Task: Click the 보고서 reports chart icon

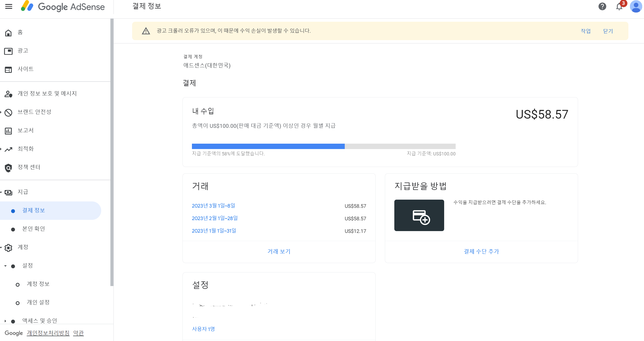Action: [x=8, y=131]
